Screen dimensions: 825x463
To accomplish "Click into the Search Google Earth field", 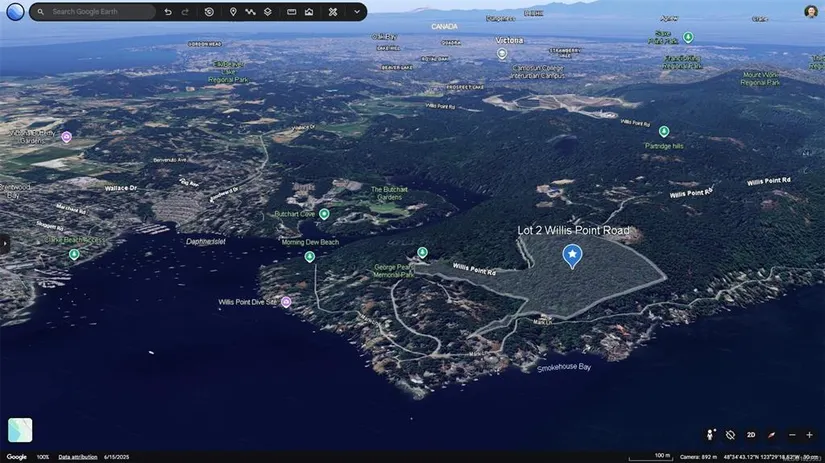I will pos(100,12).
